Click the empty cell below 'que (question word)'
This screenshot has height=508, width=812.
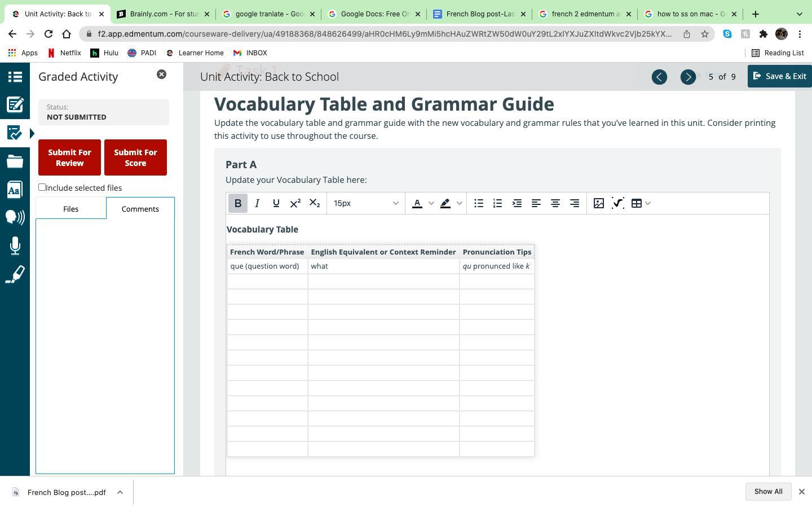267,281
